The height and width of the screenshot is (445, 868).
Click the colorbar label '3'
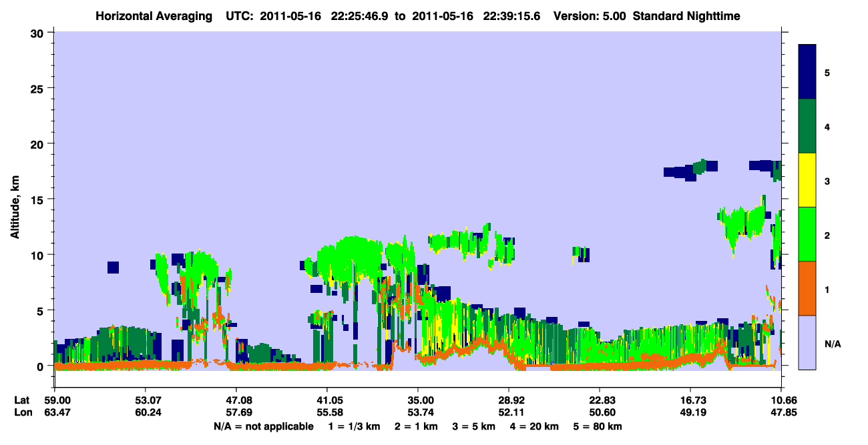point(827,181)
